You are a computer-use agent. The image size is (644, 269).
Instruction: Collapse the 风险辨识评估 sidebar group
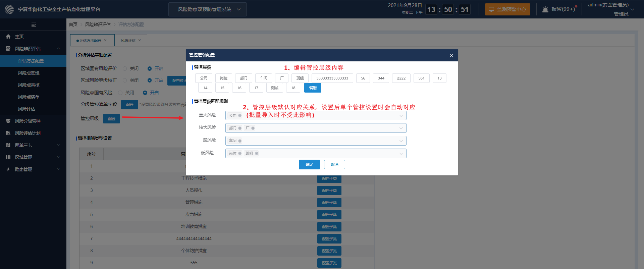pos(59,49)
